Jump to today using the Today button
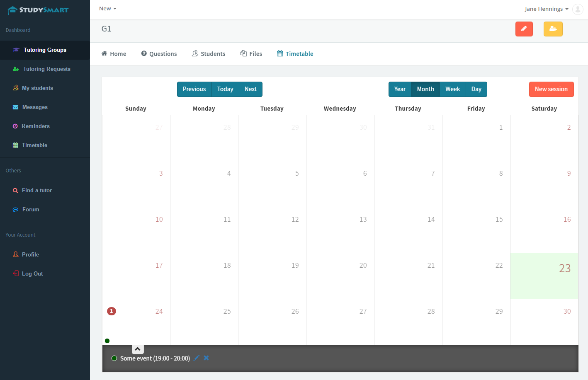Image resolution: width=588 pixels, height=380 pixels. (225, 89)
